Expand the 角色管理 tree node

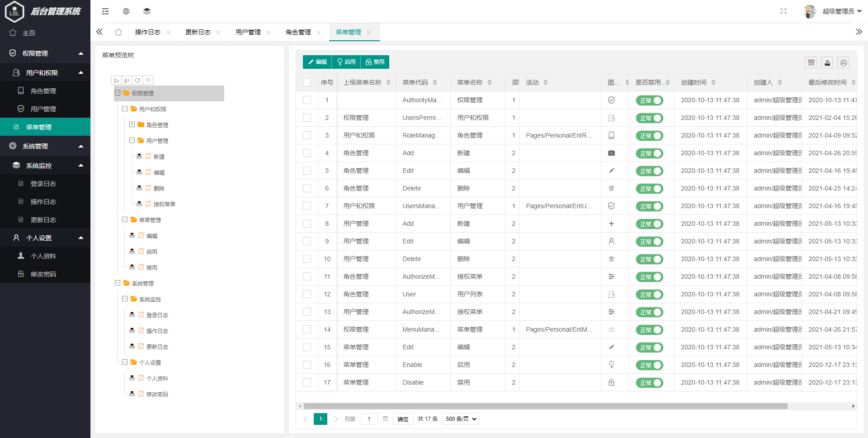tap(132, 124)
